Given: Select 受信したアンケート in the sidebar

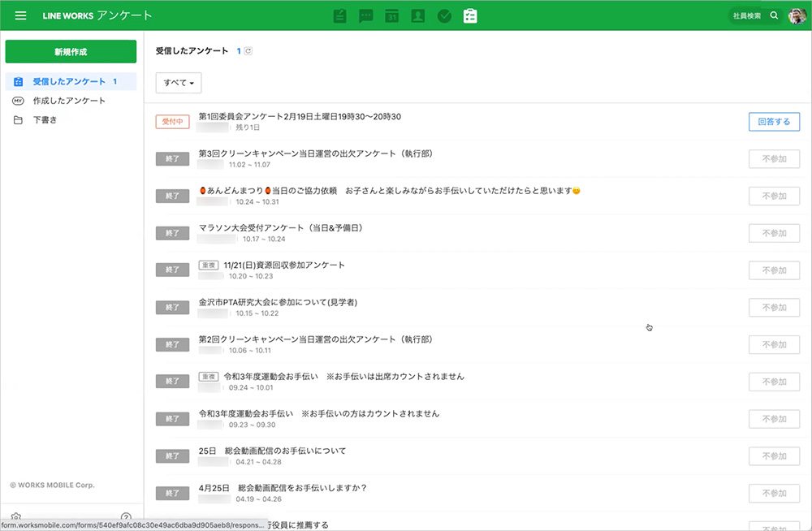Looking at the screenshot, I should coord(69,82).
